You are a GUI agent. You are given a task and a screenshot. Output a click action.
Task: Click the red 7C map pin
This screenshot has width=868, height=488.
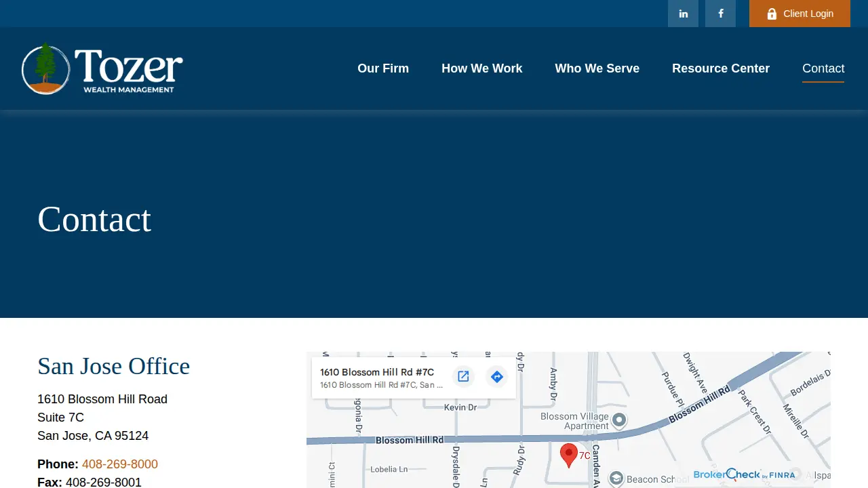(568, 455)
